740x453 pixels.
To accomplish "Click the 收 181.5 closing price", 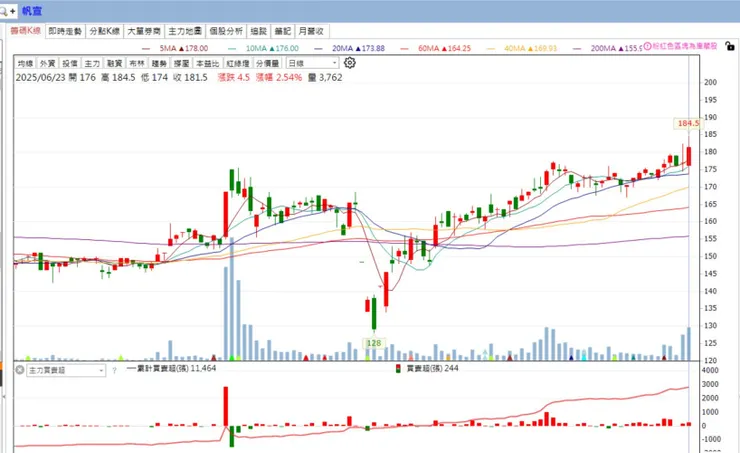I will (x=191, y=77).
